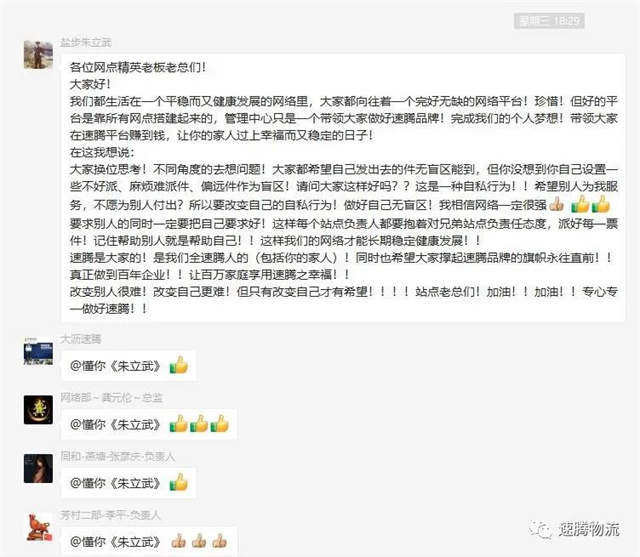Screen dimensions: 640x557
Task: Click the 大沥速腾 sender name label
Action: click(x=81, y=339)
